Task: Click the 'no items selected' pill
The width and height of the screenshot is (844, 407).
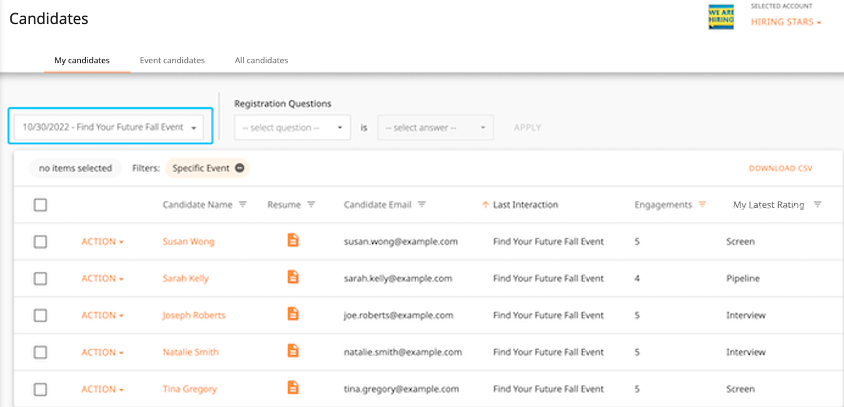Action: point(75,168)
